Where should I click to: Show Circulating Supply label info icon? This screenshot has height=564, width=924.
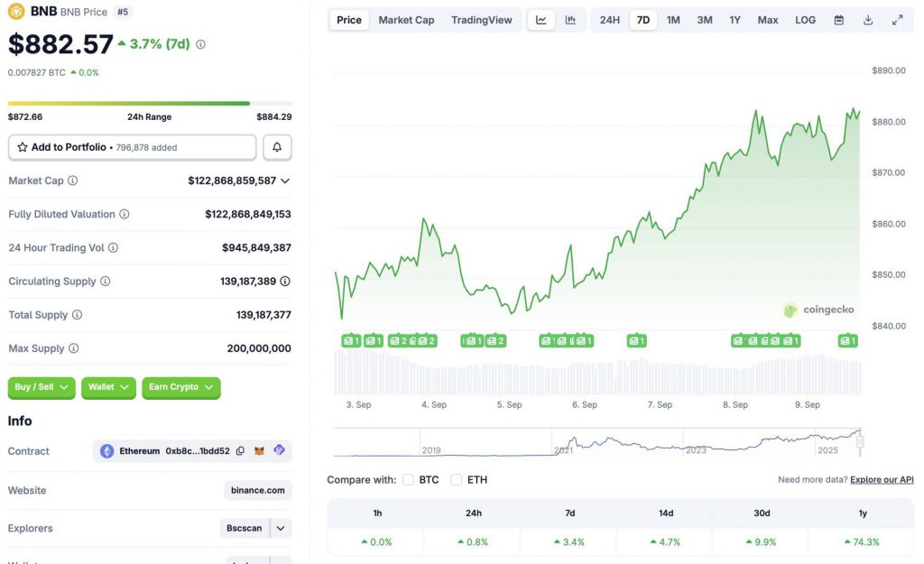click(x=105, y=282)
